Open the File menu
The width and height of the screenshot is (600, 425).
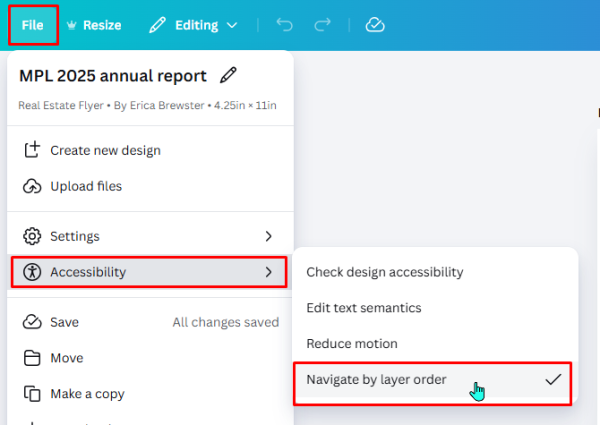(x=33, y=25)
